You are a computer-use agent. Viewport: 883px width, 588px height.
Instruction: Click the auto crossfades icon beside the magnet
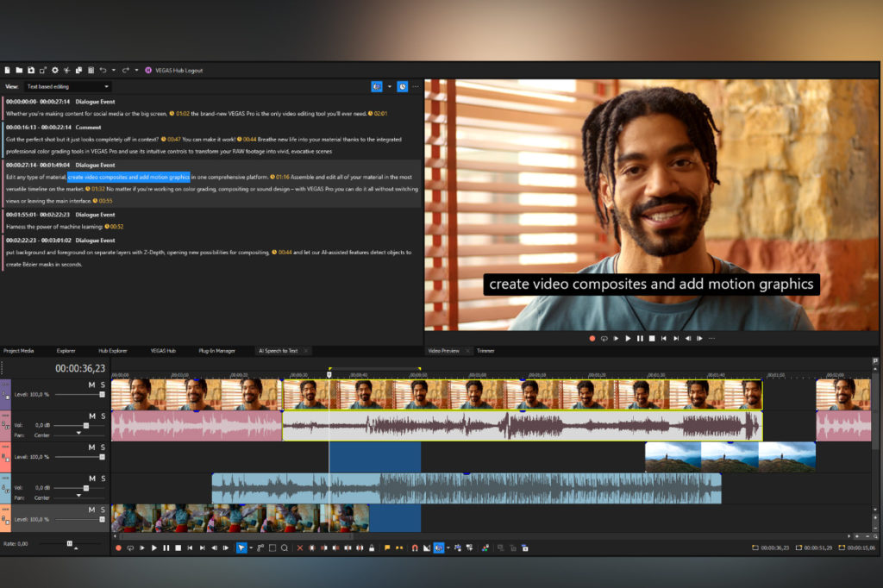coord(426,548)
